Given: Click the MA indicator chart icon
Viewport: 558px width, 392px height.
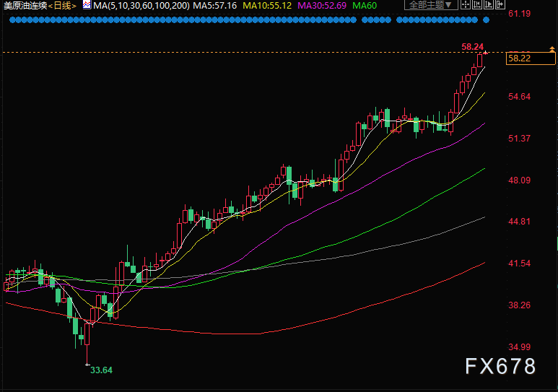Looking at the screenshot, I should click(87, 5).
